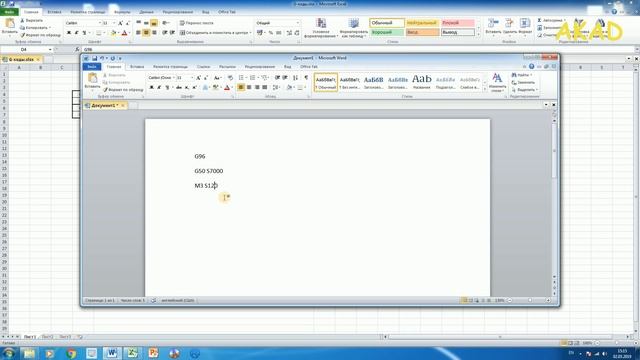
Task: Click Excel formula bar input
Action: (x=358, y=49)
